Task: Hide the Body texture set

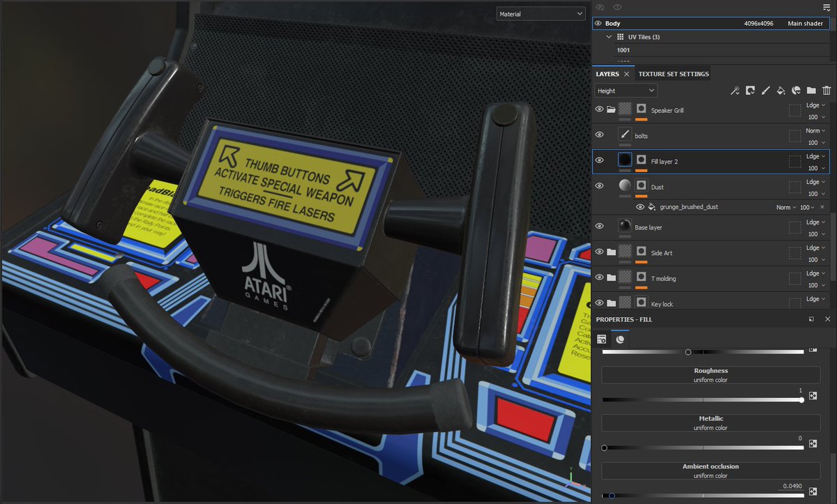Action: pos(598,23)
